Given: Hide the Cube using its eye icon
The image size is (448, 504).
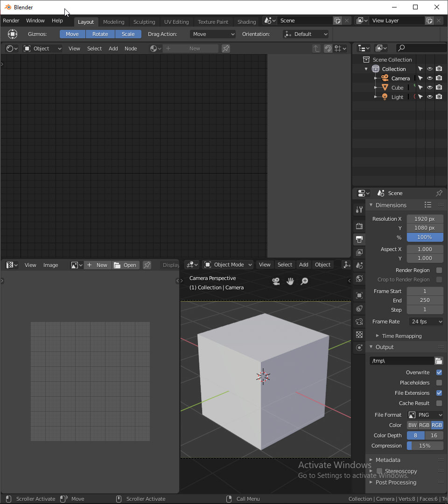Looking at the screenshot, I should pyautogui.click(x=430, y=88).
